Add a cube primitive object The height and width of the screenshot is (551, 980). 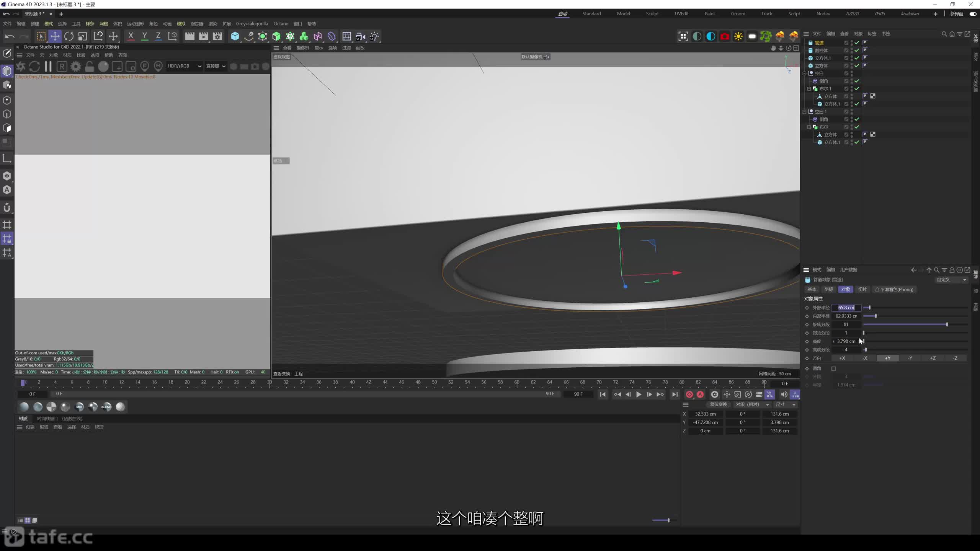tap(235, 36)
